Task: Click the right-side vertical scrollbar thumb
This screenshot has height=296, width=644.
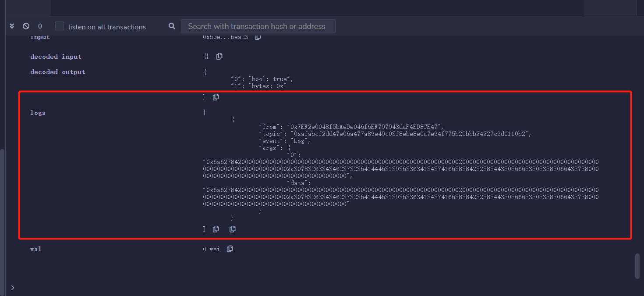Action: click(x=637, y=266)
